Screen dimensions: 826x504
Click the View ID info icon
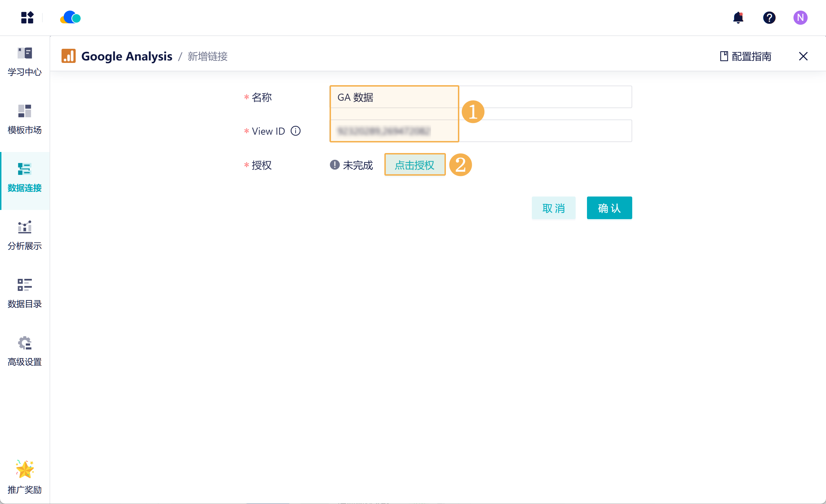(296, 131)
